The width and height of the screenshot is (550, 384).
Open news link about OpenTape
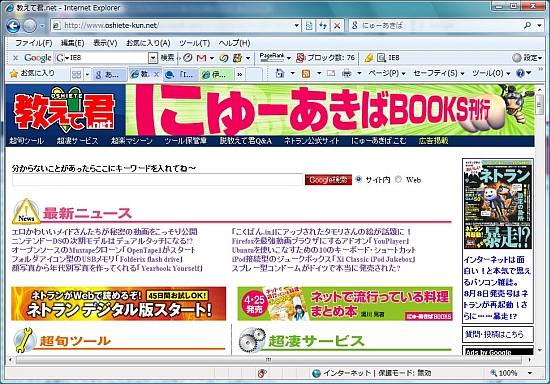coord(103,250)
